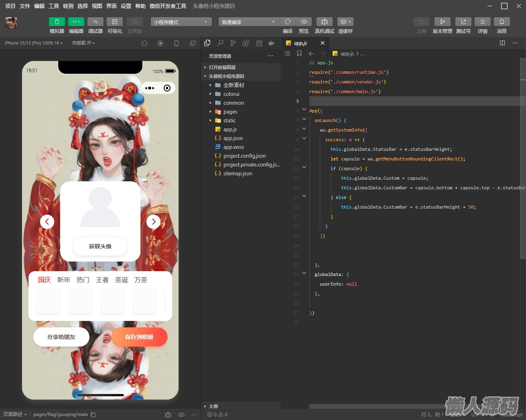Split the editor with layout icon
This screenshot has height=420, width=526.
point(502,43)
